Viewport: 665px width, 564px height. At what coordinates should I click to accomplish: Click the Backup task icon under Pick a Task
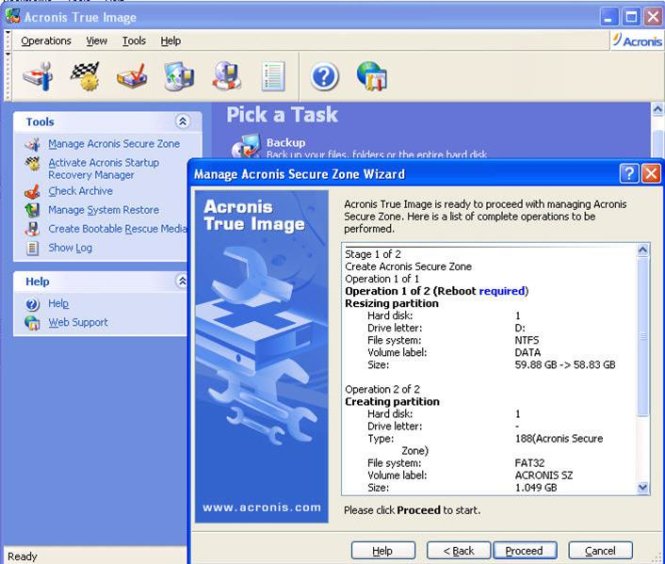(246, 146)
